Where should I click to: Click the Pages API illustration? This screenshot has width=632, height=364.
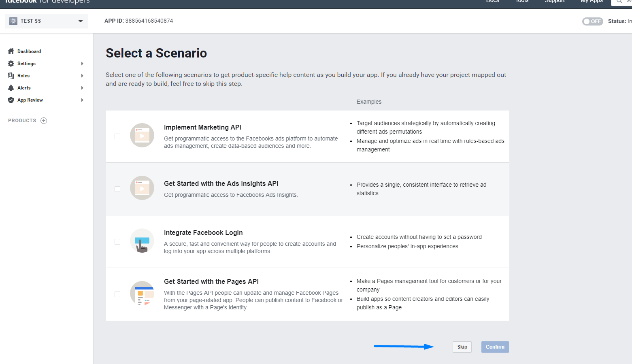pos(142,293)
